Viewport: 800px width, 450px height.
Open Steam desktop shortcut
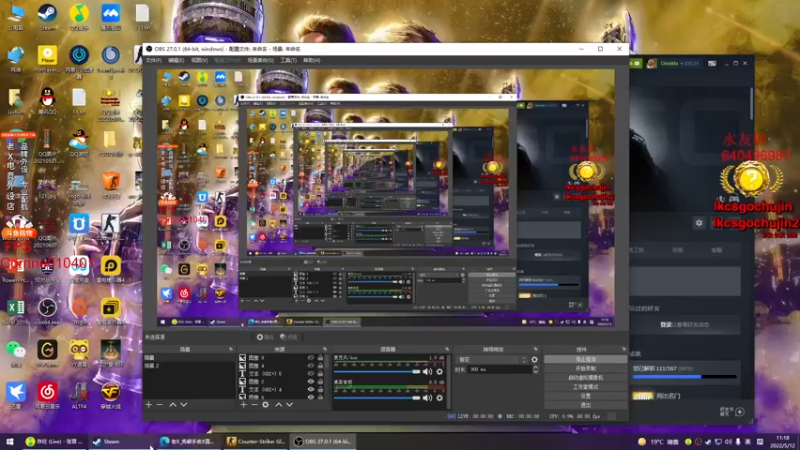pos(47,17)
